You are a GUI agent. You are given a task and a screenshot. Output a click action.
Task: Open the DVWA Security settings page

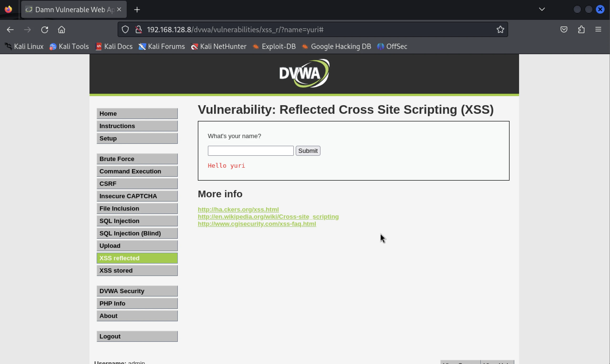(x=137, y=291)
